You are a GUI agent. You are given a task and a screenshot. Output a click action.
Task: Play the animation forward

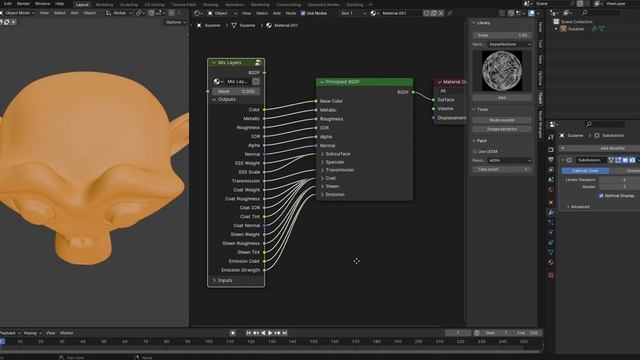(x=270, y=333)
